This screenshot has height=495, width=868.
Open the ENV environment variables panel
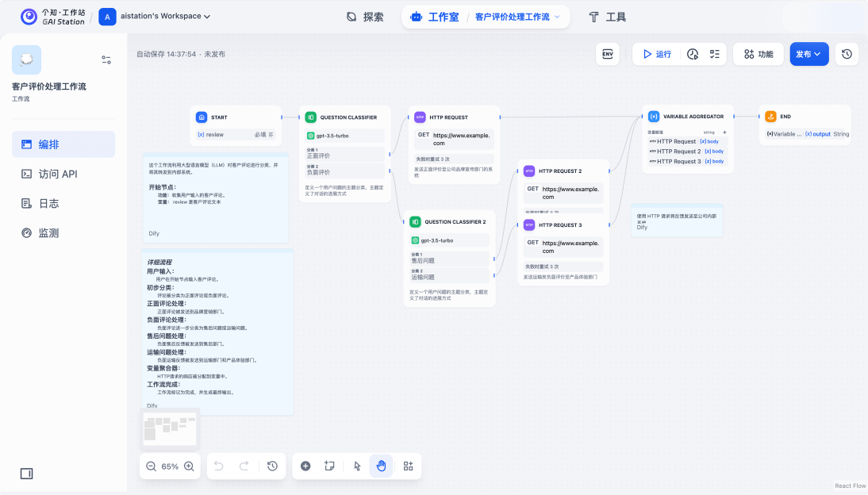pos(608,54)
